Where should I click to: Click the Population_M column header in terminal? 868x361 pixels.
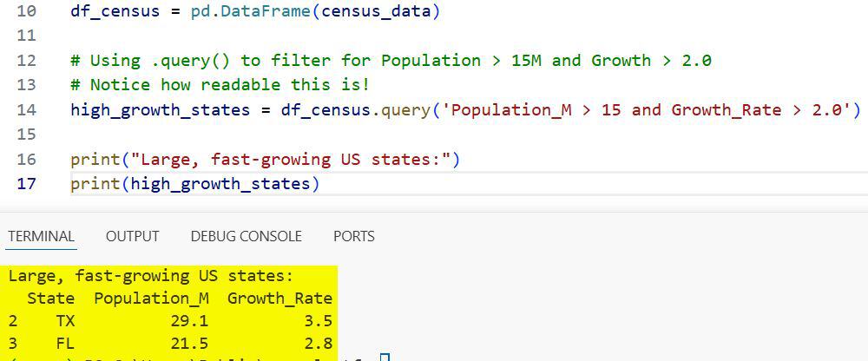[x=151, y=299]
